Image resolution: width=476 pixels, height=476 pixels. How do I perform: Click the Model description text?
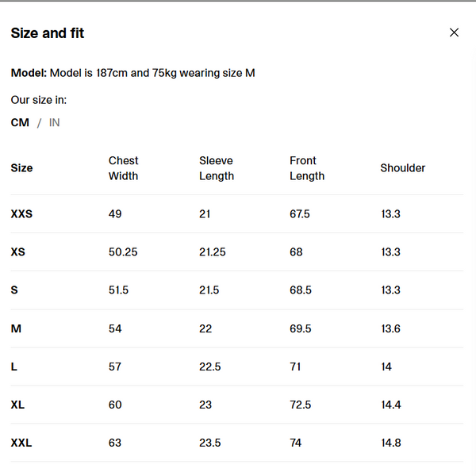click(133, 73)
